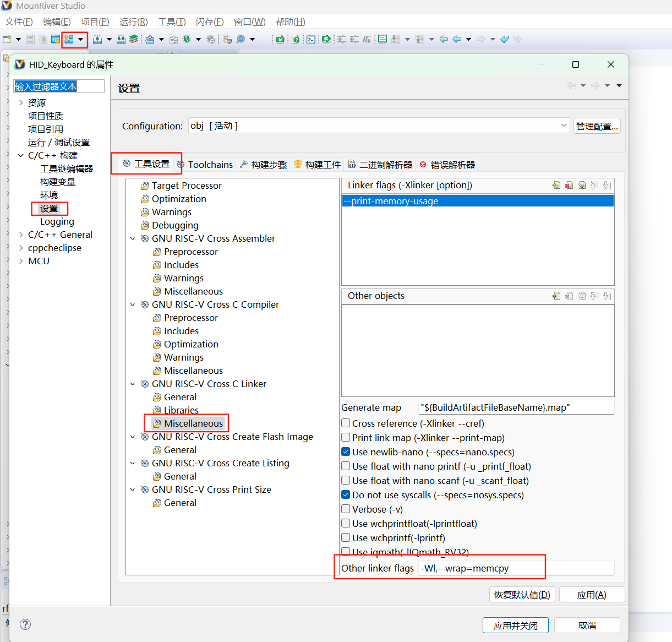The height and width of the screenshot is (642, 672).
Task: Select Logging in left tree
Action: pos(57,221)
